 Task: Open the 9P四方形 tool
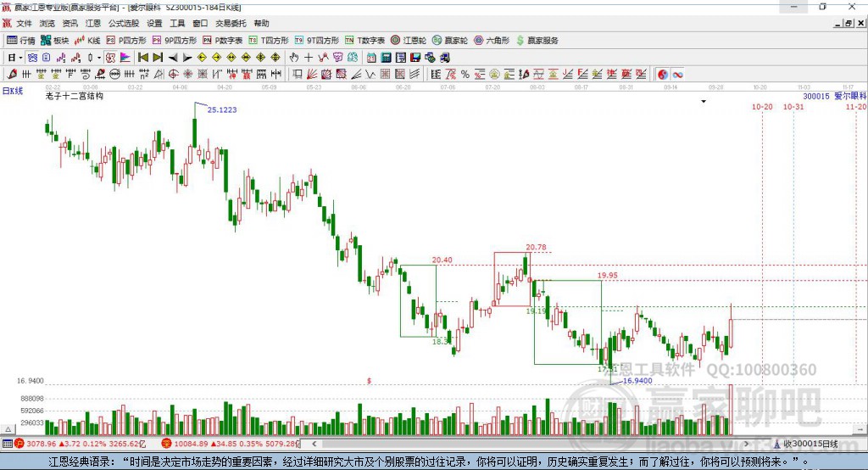pyautogui.click(x=175, y=41)
